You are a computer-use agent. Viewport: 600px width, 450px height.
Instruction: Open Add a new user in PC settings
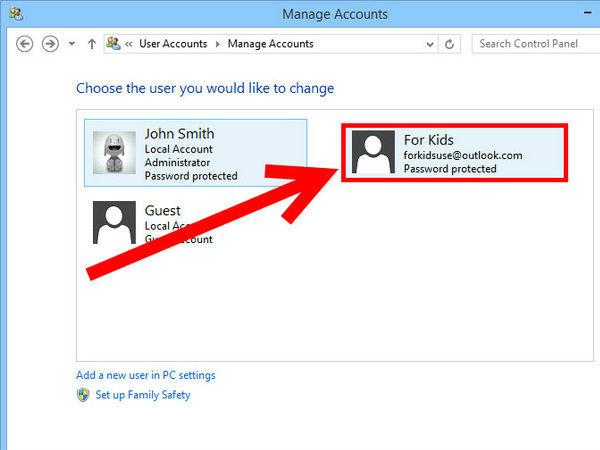(146, 375)
